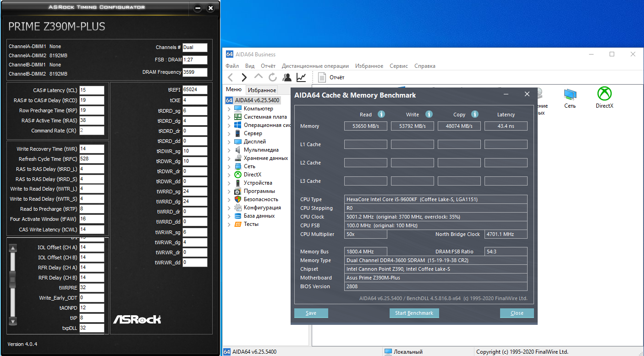The height and width of the screenshot is (356, 644).
Task: Click the person silhouette toolbar icon
Action: pyautogui.click(x=287, y=77)
